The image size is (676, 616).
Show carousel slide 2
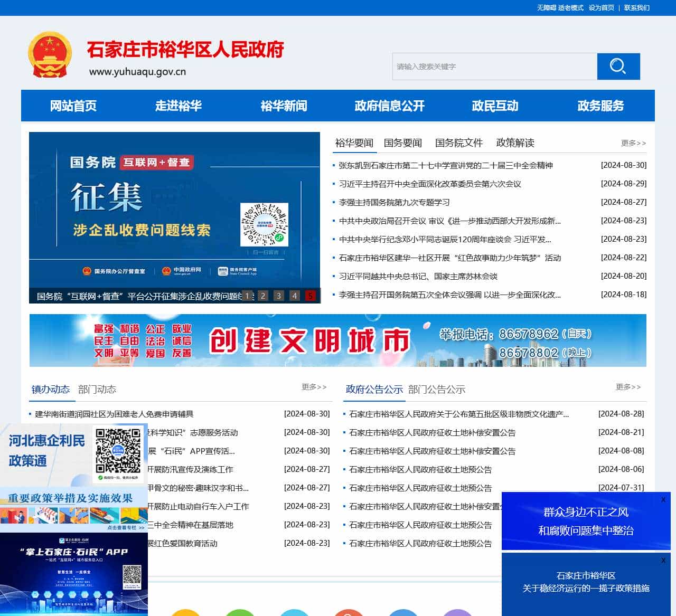click(263, 296)
